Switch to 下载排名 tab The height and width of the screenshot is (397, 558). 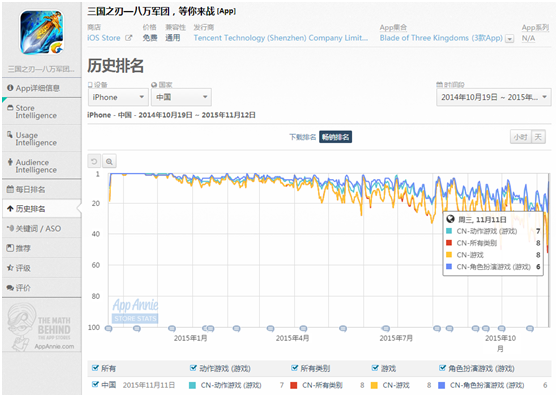[x=302, y=137]
